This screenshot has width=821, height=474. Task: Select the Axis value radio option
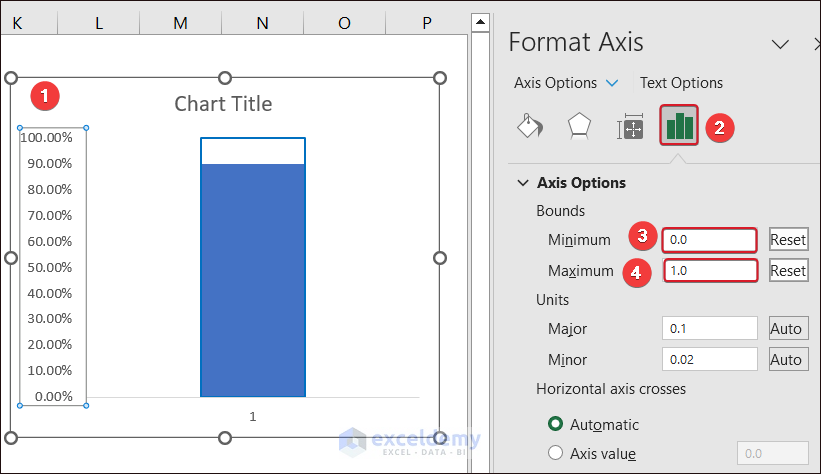556,453
